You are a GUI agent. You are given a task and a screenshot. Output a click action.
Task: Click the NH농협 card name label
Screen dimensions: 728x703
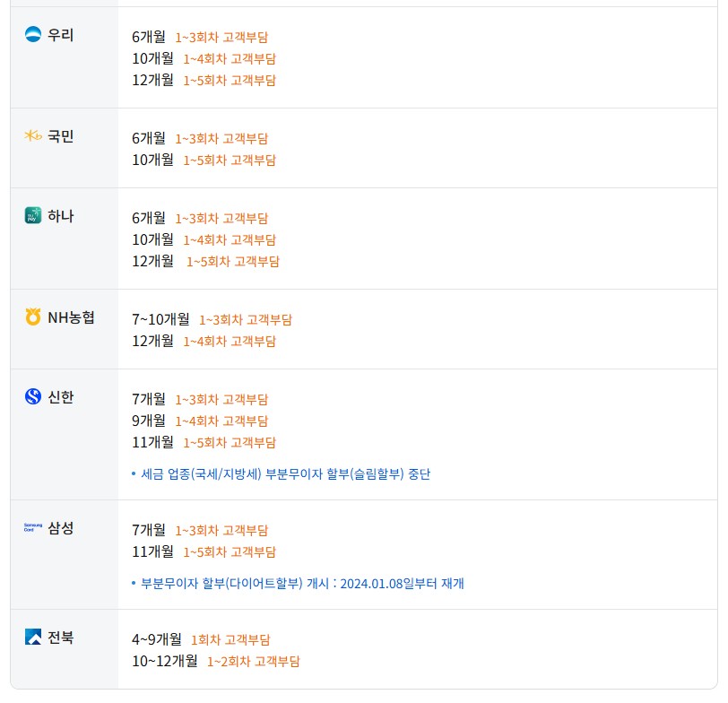[x=71, y=317]
